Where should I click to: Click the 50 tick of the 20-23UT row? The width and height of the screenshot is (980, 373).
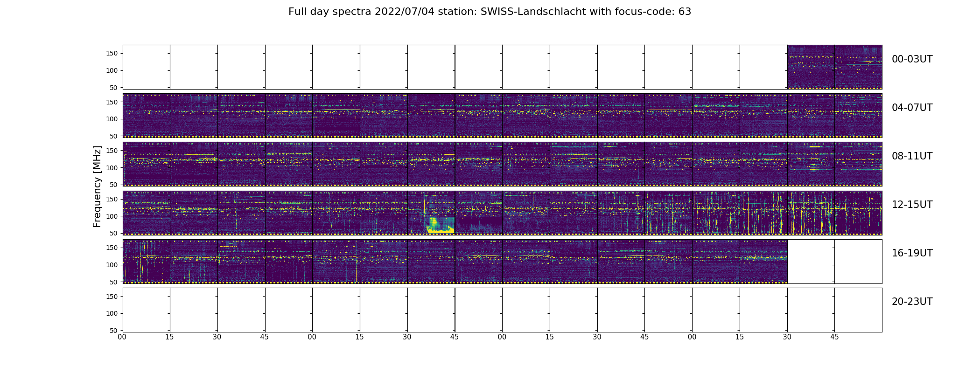click(x=114, y=330)
